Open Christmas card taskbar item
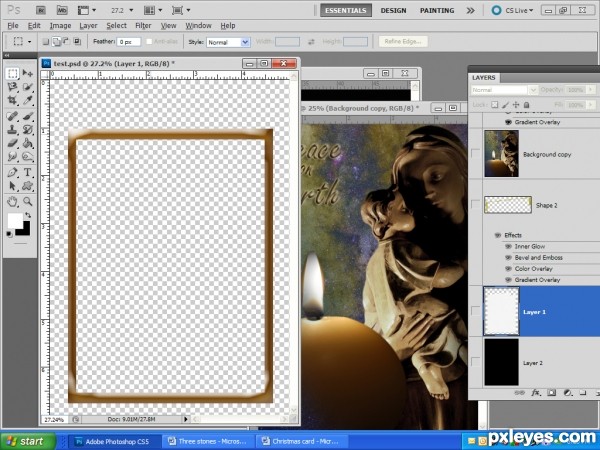 (302, 441)
